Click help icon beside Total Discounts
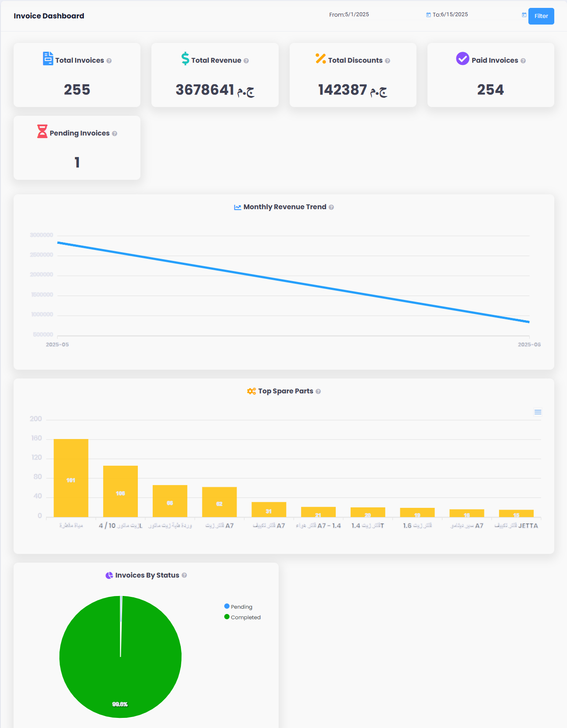Image resolution: width=567 pixels, height=728 pixels. 388,61
